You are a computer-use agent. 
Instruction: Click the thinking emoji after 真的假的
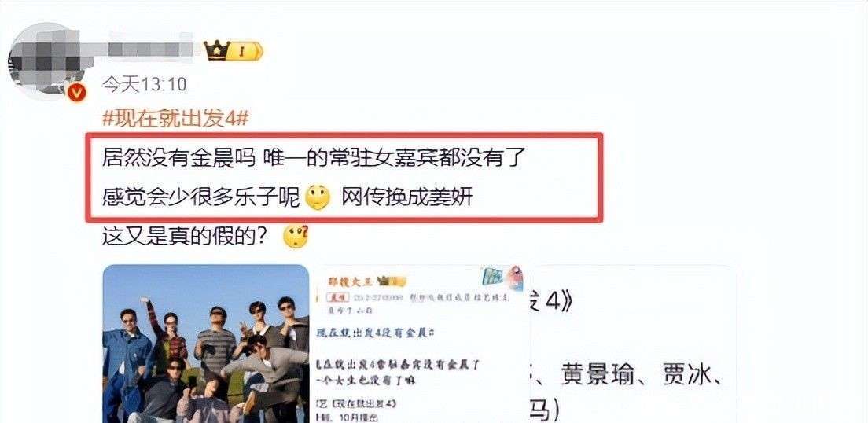pos(295,237)
